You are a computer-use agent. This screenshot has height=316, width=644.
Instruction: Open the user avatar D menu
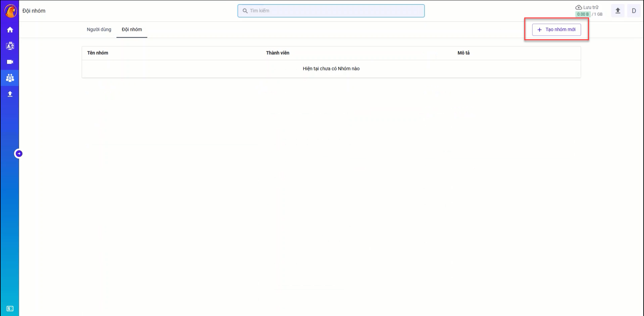point(634,11)
